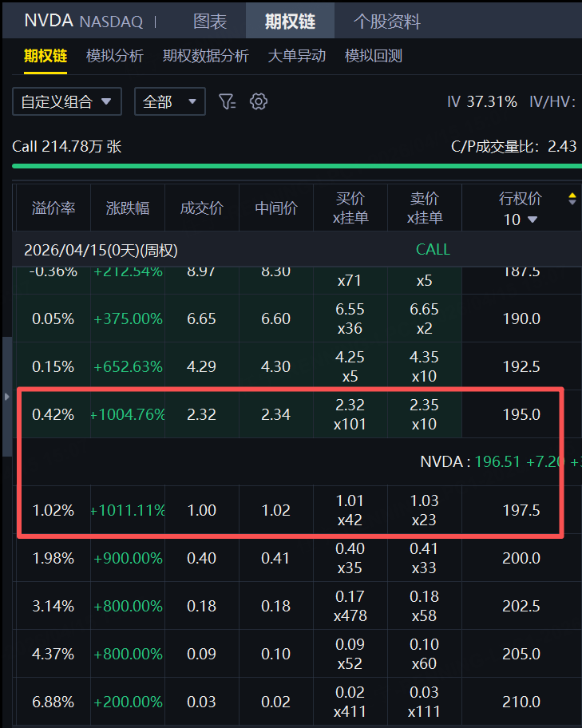This screenshot has width=582, height=728.
Task: Click the 中间价 column header
Action: click(276, 208)
